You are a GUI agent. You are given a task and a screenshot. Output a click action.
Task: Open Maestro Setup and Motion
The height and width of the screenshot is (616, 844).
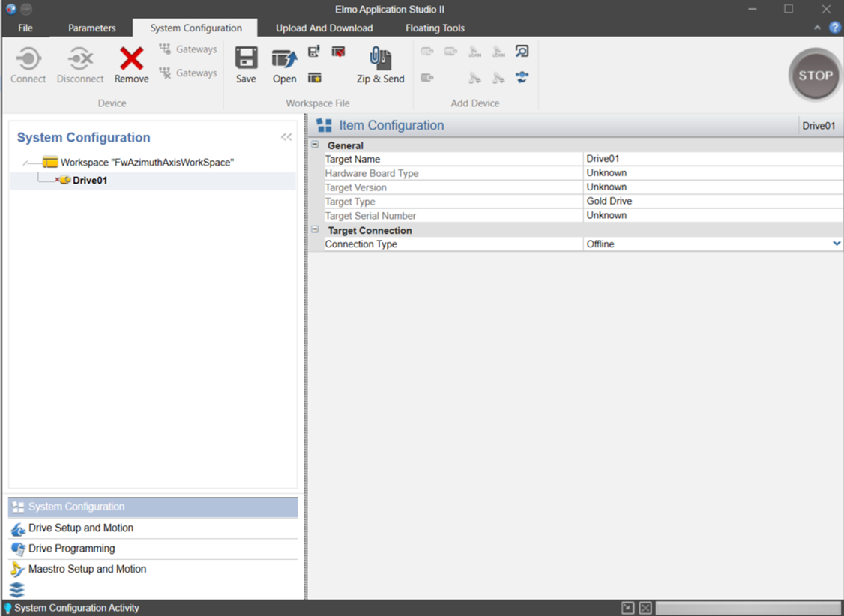[x=153, y=570]
